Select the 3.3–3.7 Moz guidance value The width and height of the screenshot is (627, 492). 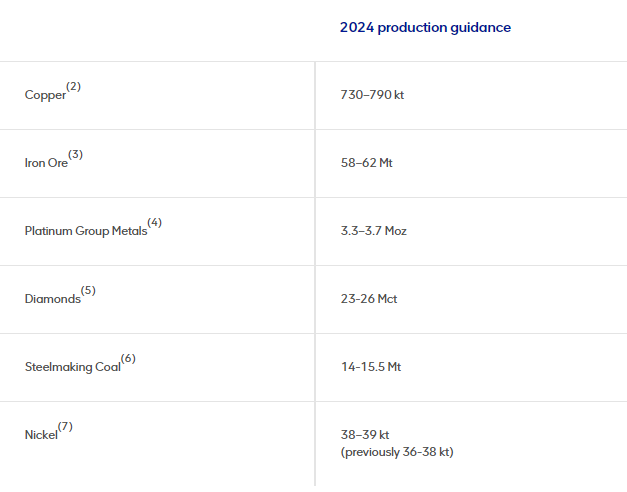point(374,231)
